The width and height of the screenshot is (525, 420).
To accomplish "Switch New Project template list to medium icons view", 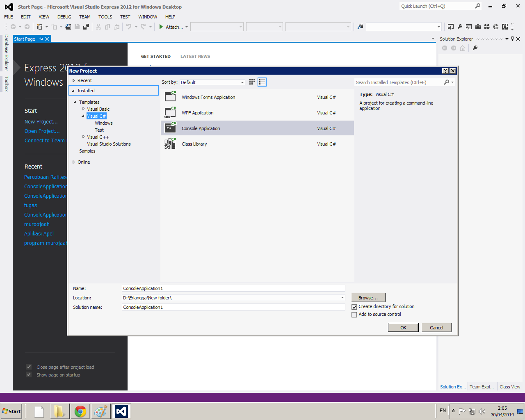I will coord(262,82).
